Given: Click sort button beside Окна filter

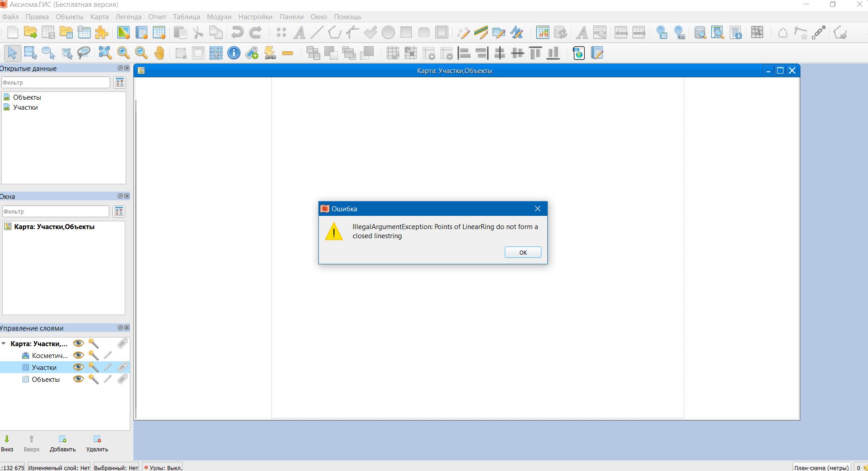Looking at the screenshot, I should point(119,211).
